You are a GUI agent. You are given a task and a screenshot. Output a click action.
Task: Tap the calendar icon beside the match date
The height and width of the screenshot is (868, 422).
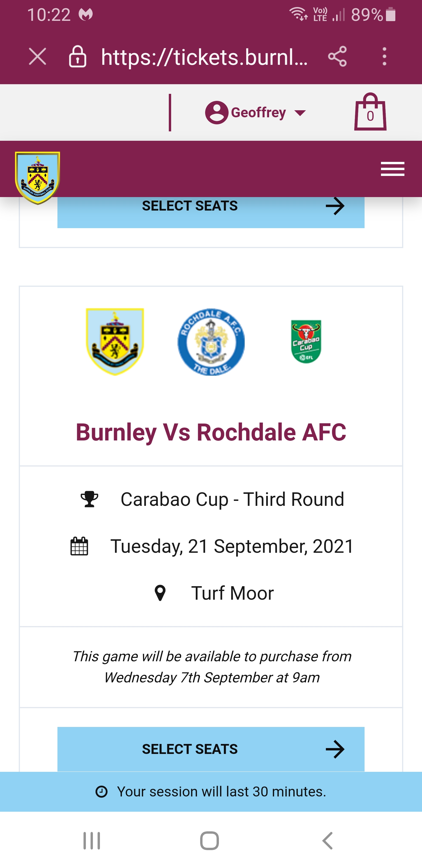[x=79, y=546]
